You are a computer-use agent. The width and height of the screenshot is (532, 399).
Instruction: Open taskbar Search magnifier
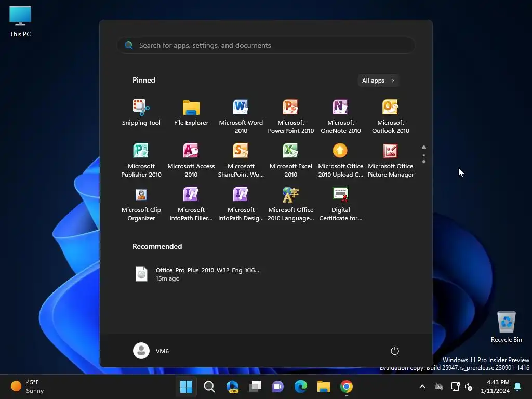[x=209, y=387]
